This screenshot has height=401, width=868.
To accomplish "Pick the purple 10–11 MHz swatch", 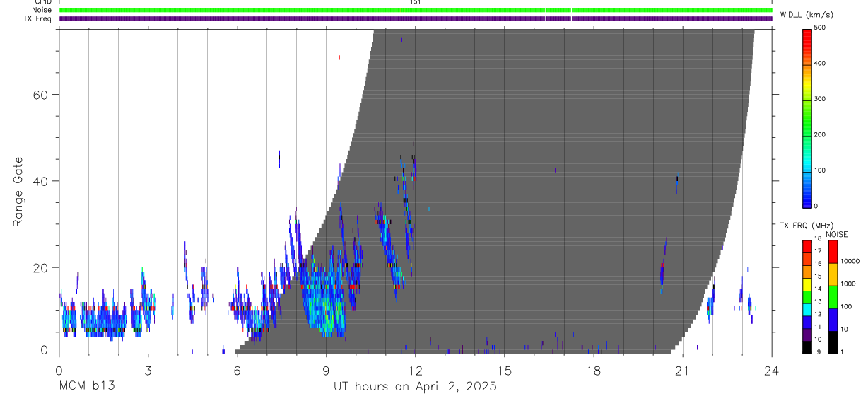I will coord(807,334).
